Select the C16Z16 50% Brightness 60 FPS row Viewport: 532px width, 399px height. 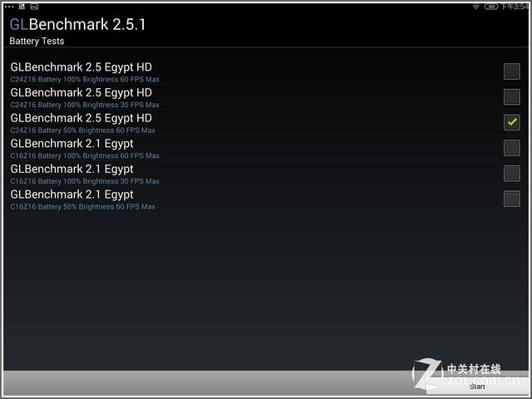pyautogui.click(x=266, y=199)
